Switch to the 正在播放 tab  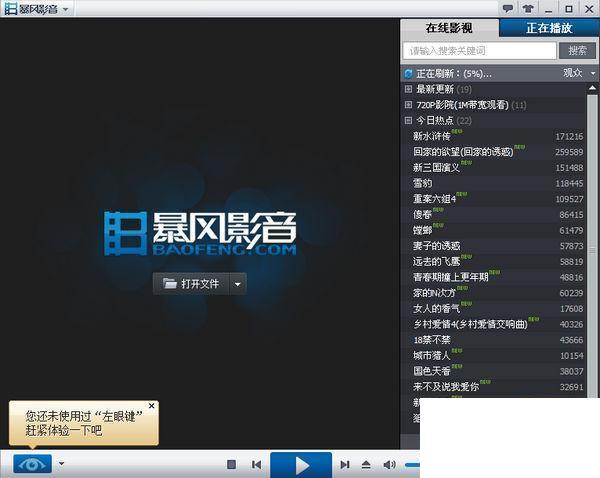click(549, 28)
